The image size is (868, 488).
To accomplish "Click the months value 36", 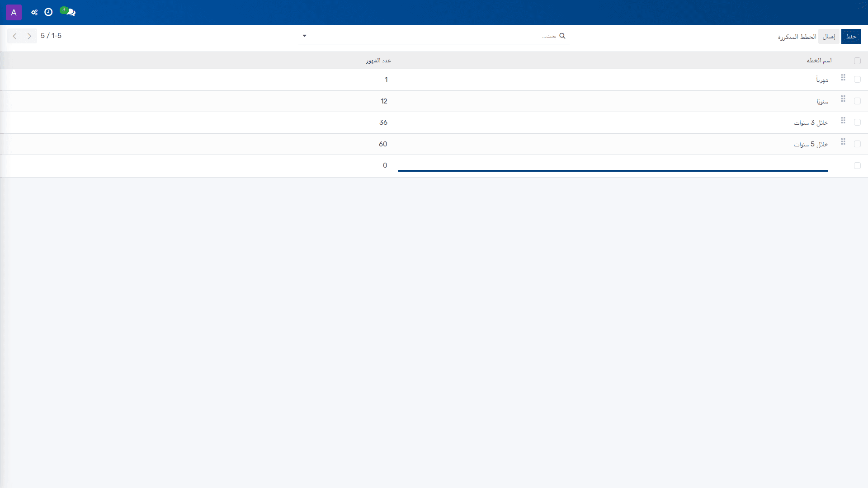I will [x=383, y=122].
